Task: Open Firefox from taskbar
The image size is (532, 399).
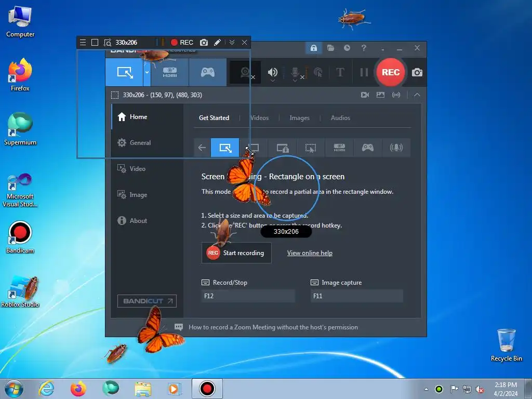Action: [x=78, y=389]
